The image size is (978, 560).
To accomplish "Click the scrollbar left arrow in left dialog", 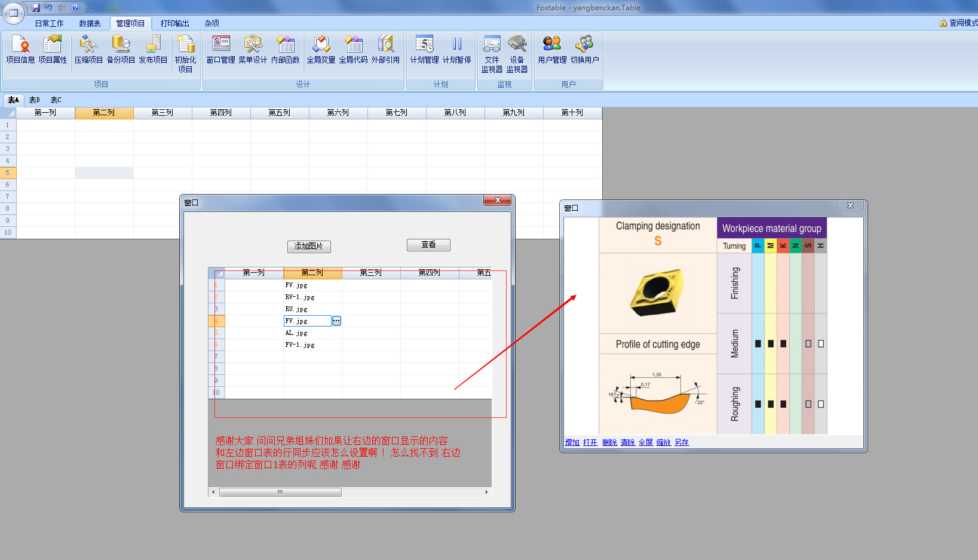I will click(x=213, y=493).
